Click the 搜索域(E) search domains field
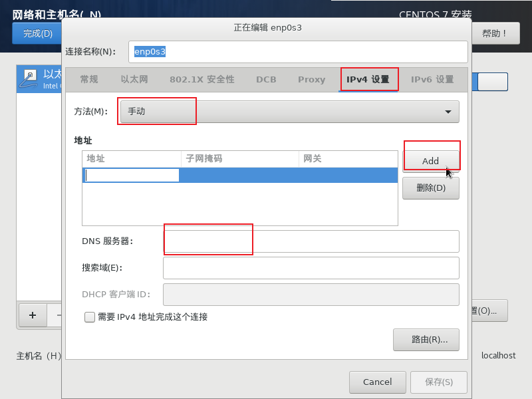 click(x=311, y=268)
